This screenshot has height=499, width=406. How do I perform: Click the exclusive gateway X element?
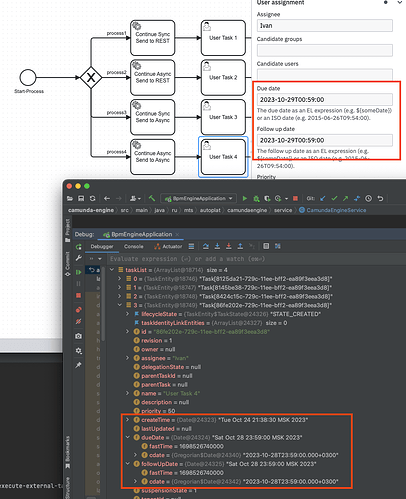[91, 78]
